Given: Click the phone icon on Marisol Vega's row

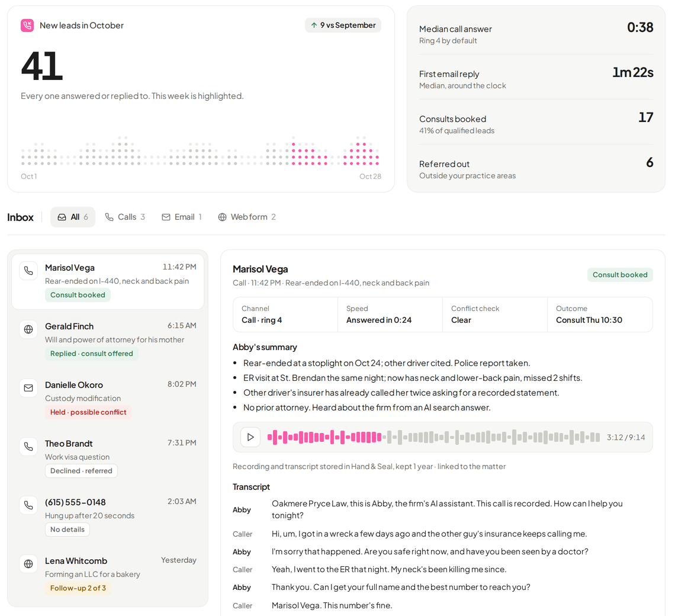Looking at the screenshot, I should coord(28,271).
